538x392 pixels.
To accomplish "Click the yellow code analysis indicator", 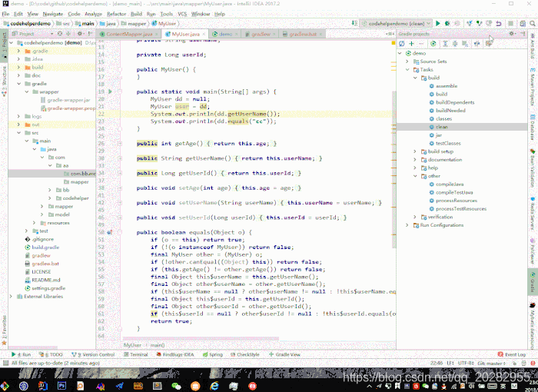I will coord(394,43).
